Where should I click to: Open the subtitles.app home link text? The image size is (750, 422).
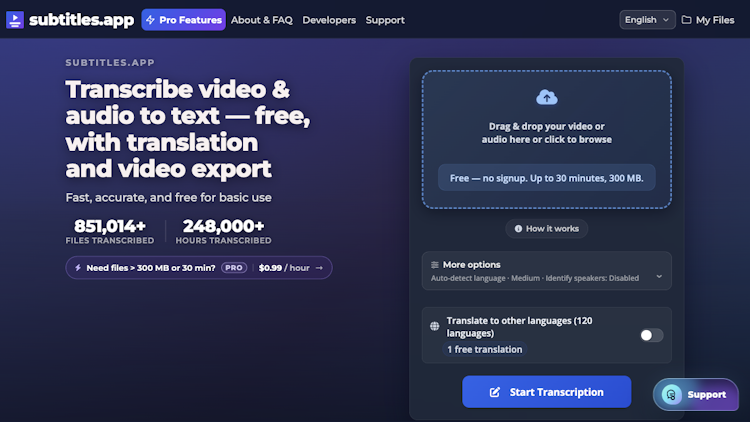pyautogui.click(x=81, y=20)
